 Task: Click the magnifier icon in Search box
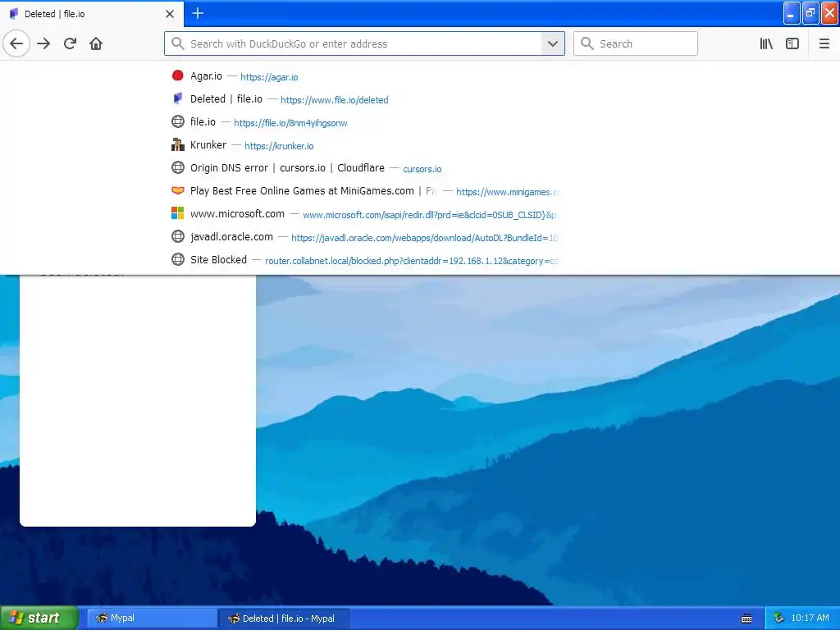click(587, 43)
